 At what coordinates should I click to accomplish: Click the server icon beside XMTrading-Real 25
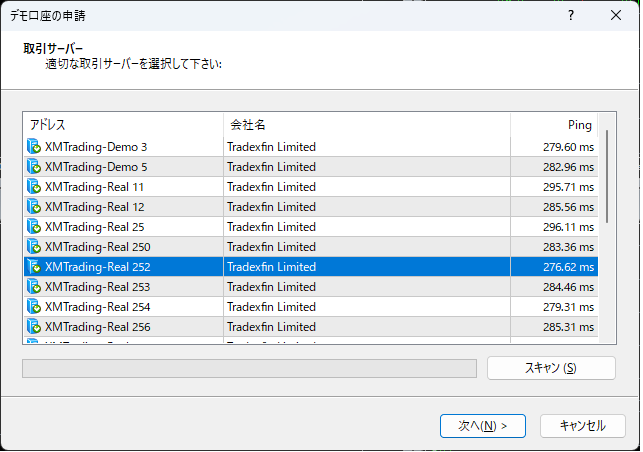34,227
